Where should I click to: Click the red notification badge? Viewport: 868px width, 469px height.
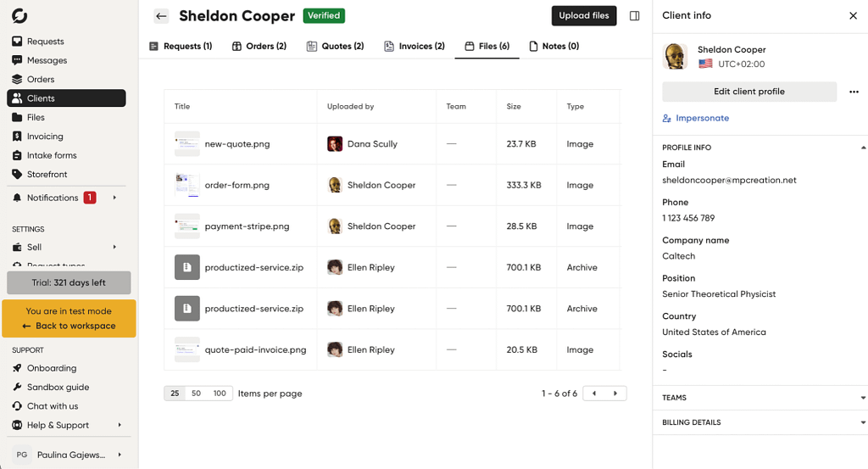tap(90, 197)
